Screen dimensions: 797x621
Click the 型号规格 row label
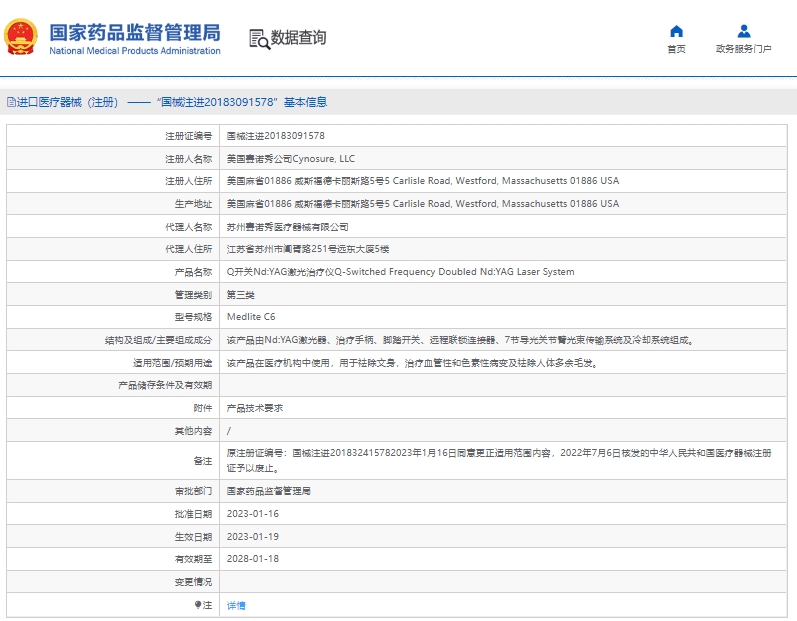point(193,317)
